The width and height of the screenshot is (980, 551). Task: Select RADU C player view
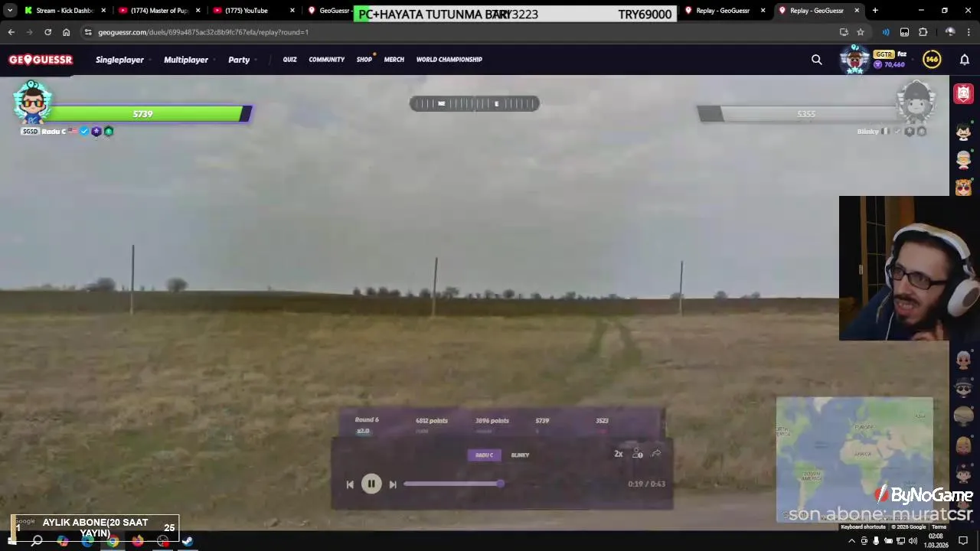pos(484,455)
